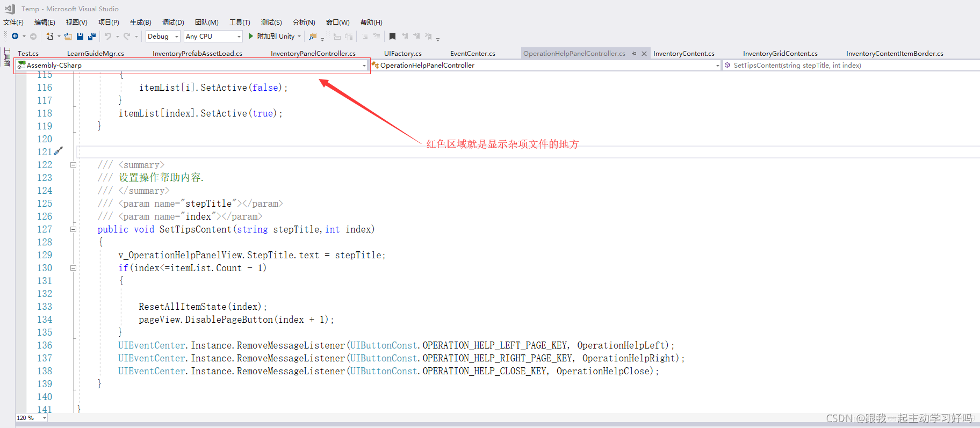
Task: Switch to the UIFactory.cs tab
Action: tap(403, 54)
